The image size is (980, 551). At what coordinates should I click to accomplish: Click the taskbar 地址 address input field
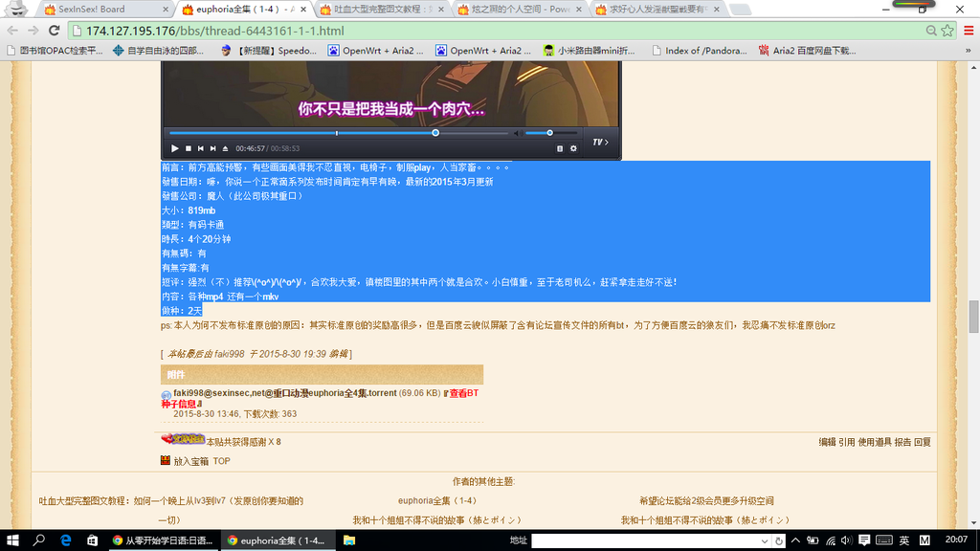pyautogui.click(x=646, y=540)
